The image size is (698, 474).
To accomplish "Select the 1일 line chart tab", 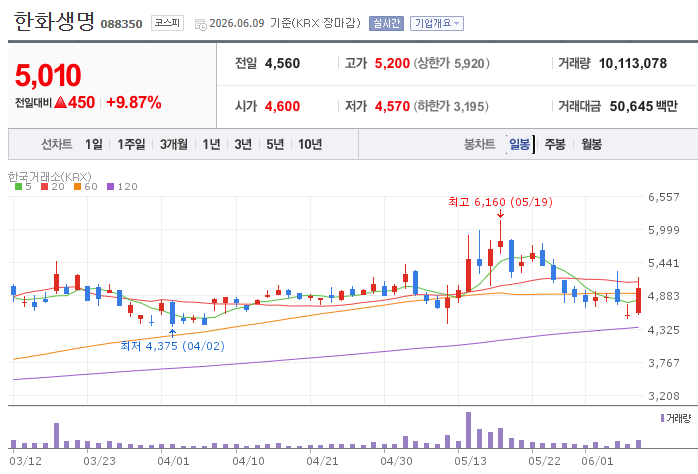I will tap(93, 144).
